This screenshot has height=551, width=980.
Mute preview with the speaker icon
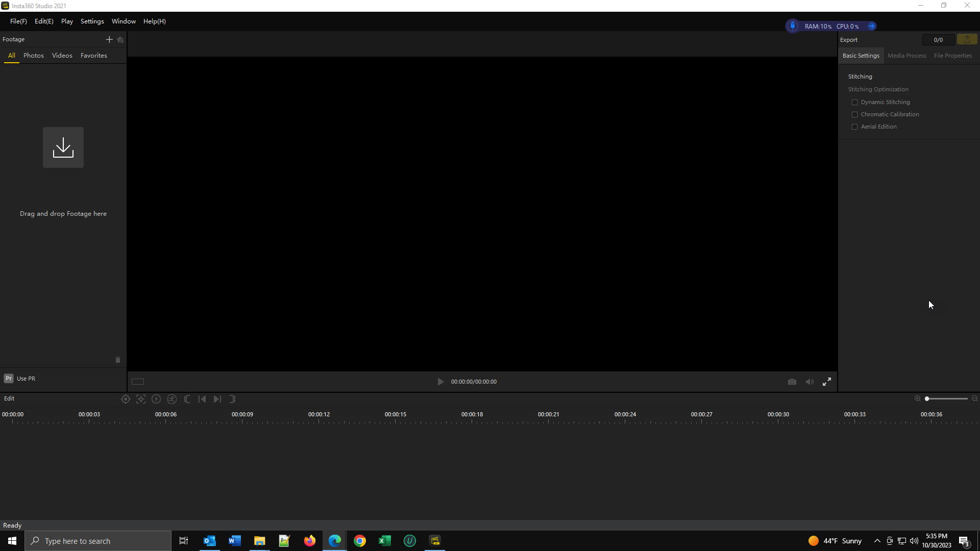coord(810,382)
